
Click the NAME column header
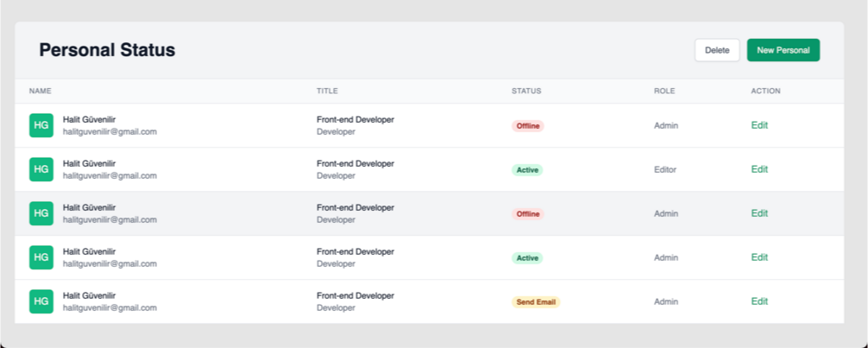pos(41,91)
